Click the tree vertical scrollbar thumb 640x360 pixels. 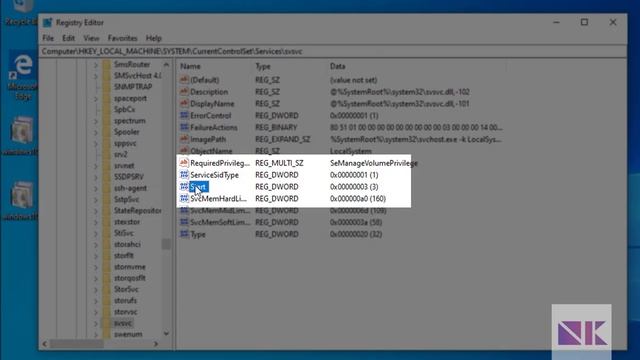166,244
